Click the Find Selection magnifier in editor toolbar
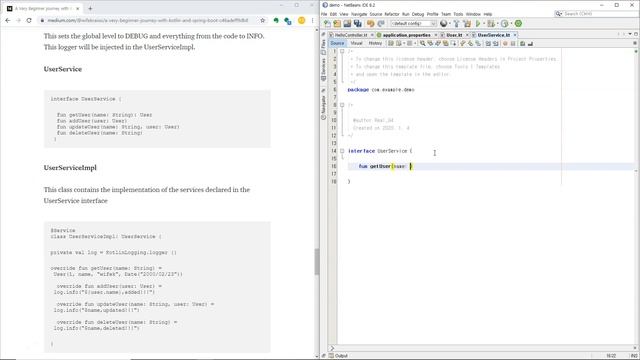This screenshot has height=360, width=640. [422, 43]
